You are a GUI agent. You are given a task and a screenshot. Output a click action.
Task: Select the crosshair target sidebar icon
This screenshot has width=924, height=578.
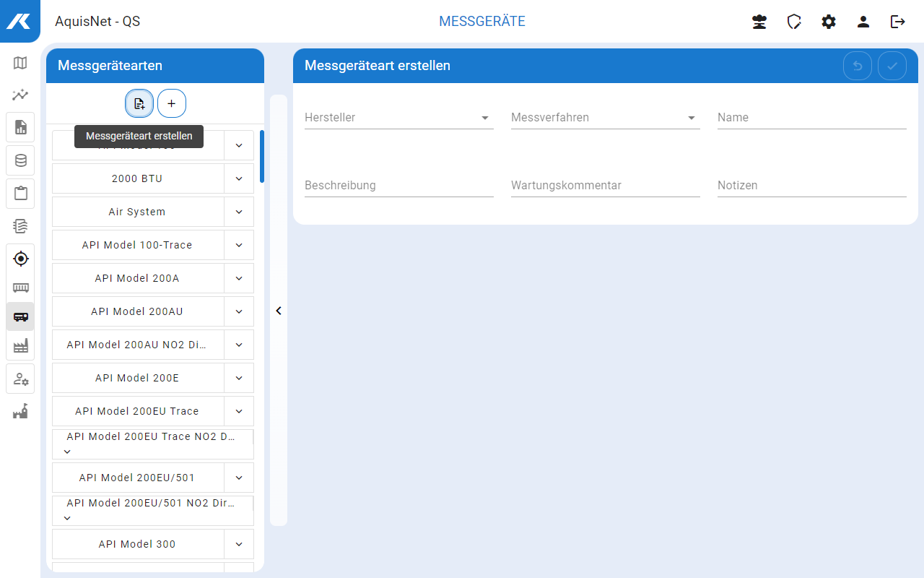[x=20, y=258]
